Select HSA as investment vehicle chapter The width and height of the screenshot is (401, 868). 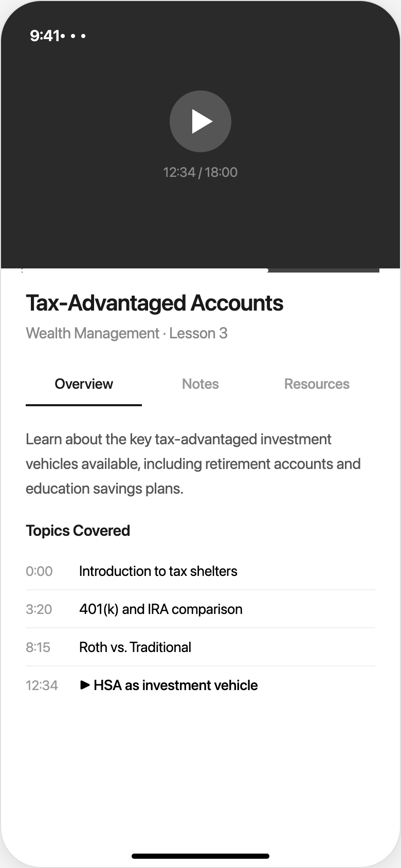point(176,685)
